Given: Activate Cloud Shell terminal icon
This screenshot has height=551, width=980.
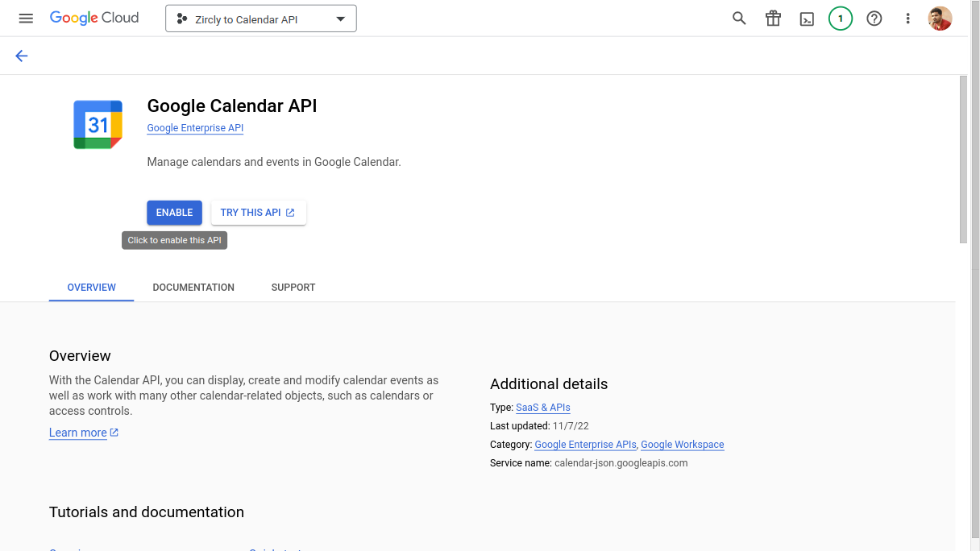Looking at the screenshot, I should (x=807, y=19).
